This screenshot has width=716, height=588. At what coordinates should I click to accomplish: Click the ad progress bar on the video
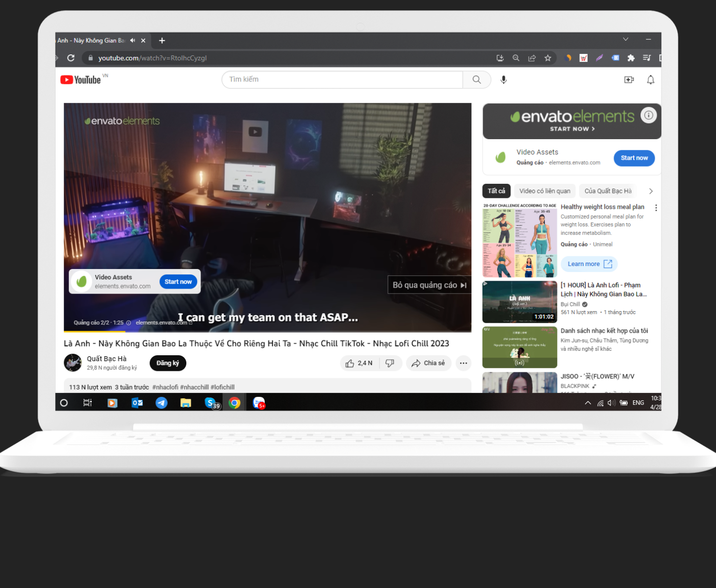tap(267, 331)
